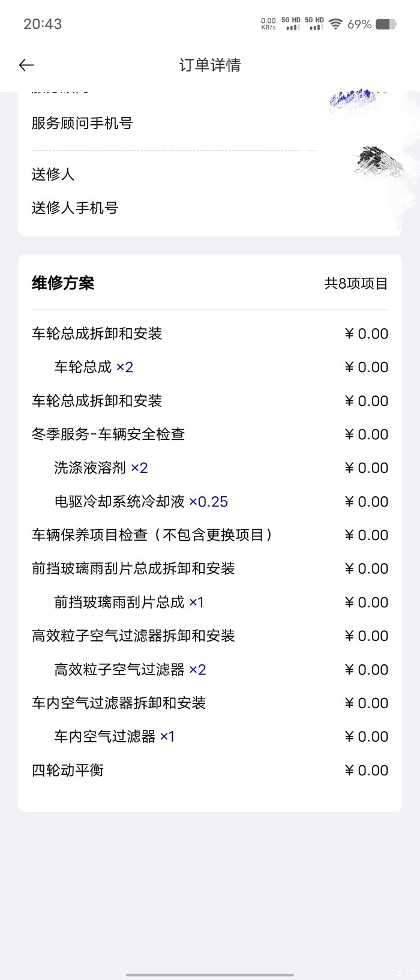This screenshot has width=420, height=980.
Task: Select 四轮动平衡 service item
Action: [68, 771]
